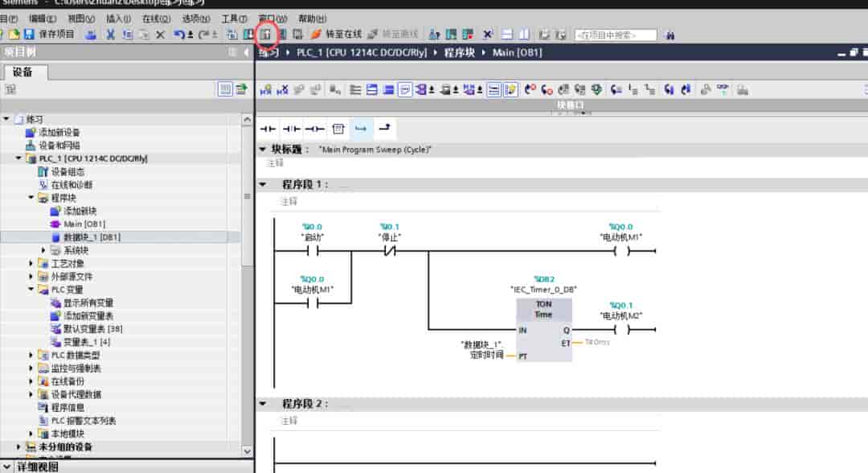The height and width of the screenshot is (473, 868).
Task: Collapse the PLC_1 device node
Action: 18,158
